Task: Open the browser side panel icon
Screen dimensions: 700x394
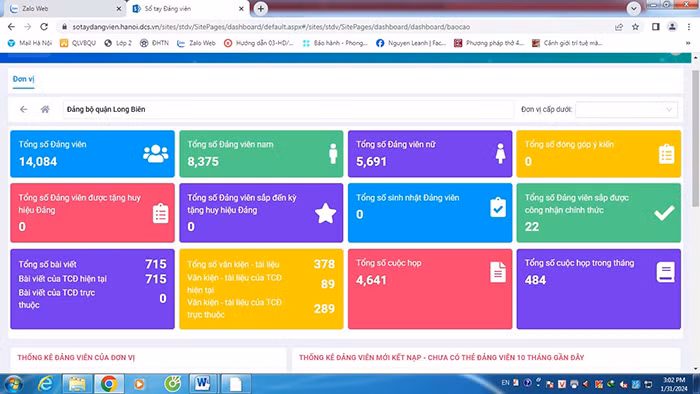Action: coord(655,27)
